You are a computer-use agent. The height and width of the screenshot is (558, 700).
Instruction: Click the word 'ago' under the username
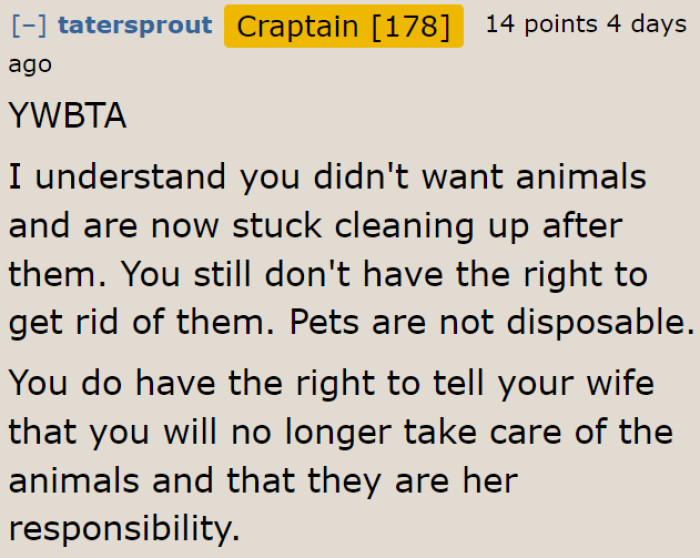click(30, 64)
